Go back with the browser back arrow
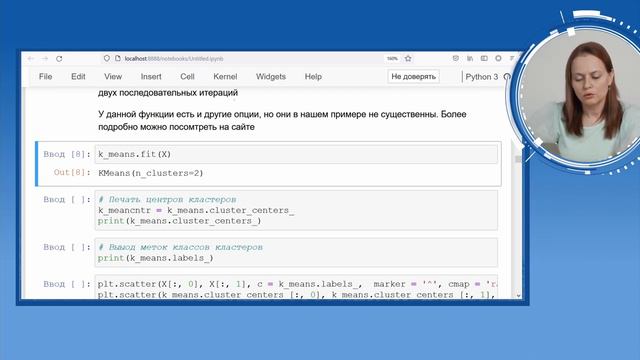Viewport: 640px width, 360px height. click(x=31, y=59)
